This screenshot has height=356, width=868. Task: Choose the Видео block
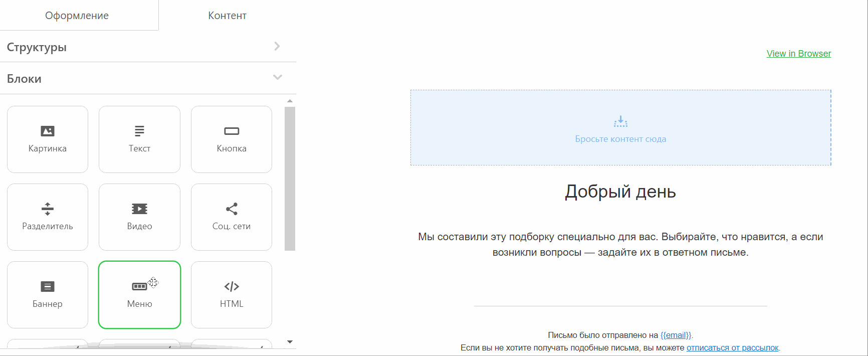pos(139,217)
